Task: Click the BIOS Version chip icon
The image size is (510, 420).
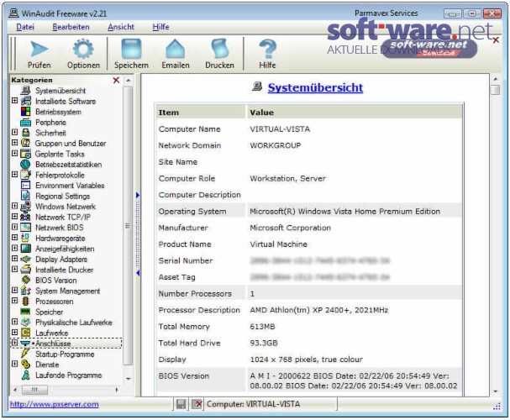Action: [x=26, y=280]
